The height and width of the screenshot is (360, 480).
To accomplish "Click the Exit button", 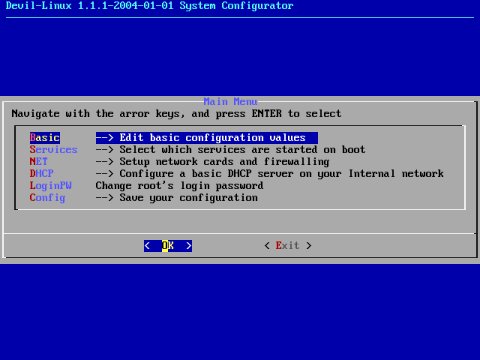I will [x=288, y=246].
